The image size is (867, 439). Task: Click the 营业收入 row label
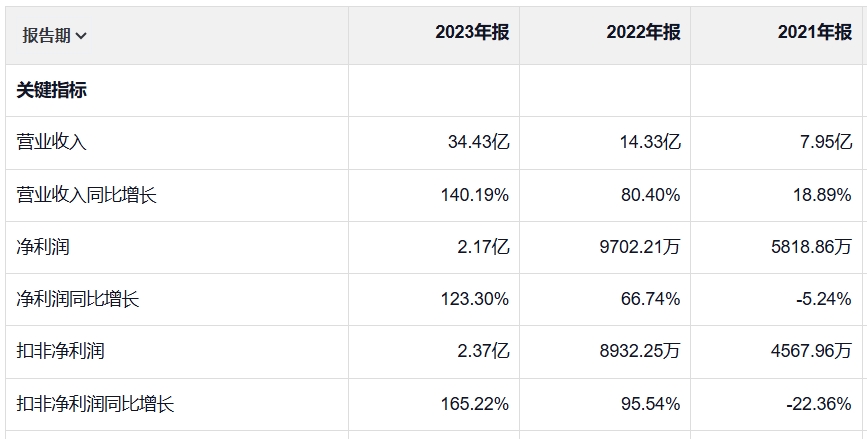click(x=52, y=142)
